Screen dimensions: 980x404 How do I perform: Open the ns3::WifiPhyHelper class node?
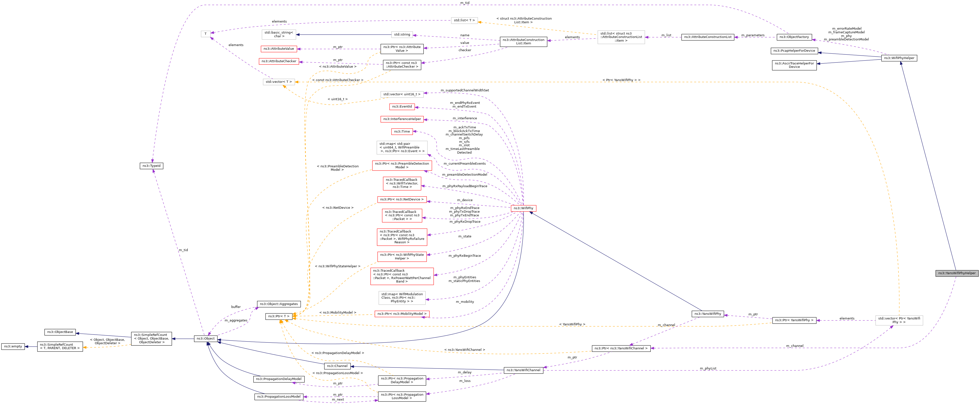click(x=899, y=58)
